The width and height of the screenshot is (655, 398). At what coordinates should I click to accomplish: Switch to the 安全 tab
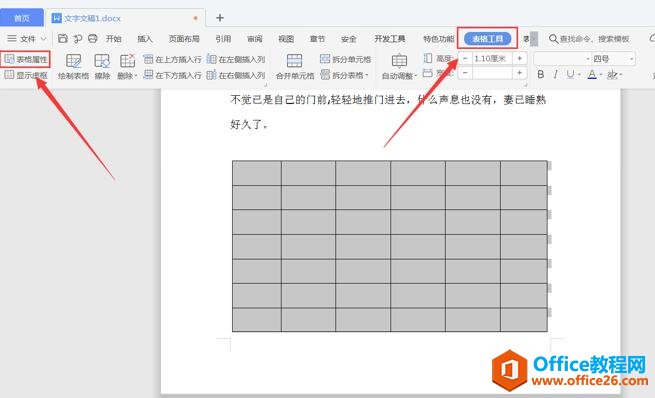pos(349,39)
